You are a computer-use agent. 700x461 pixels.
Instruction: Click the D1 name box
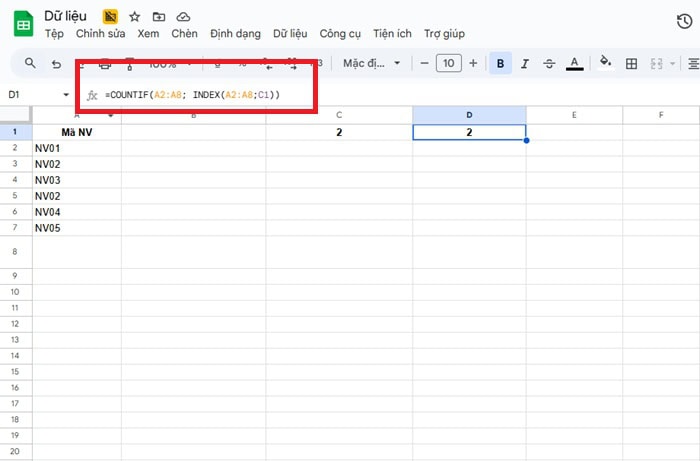[31, 95]
